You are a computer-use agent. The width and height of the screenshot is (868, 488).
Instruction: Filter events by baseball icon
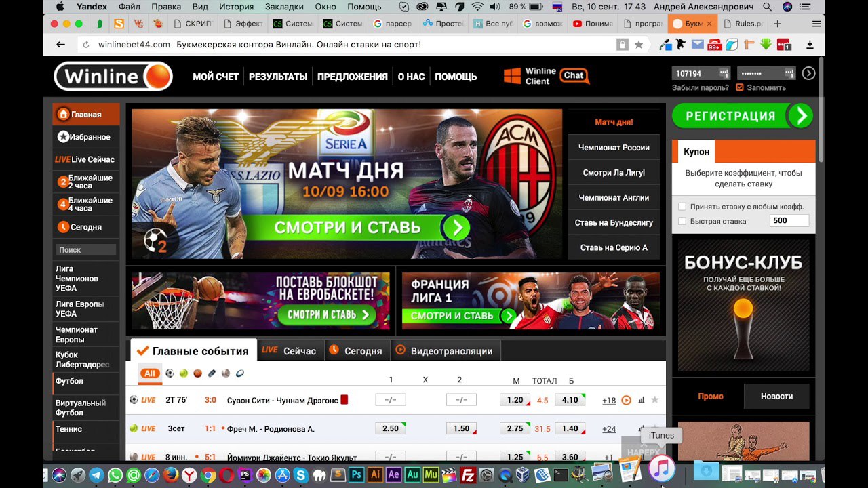226,373
